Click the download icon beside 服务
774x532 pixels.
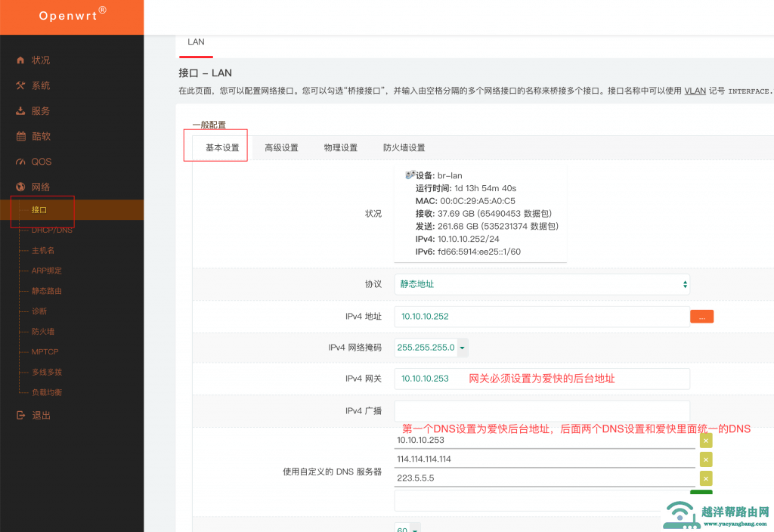click(20, 110)
